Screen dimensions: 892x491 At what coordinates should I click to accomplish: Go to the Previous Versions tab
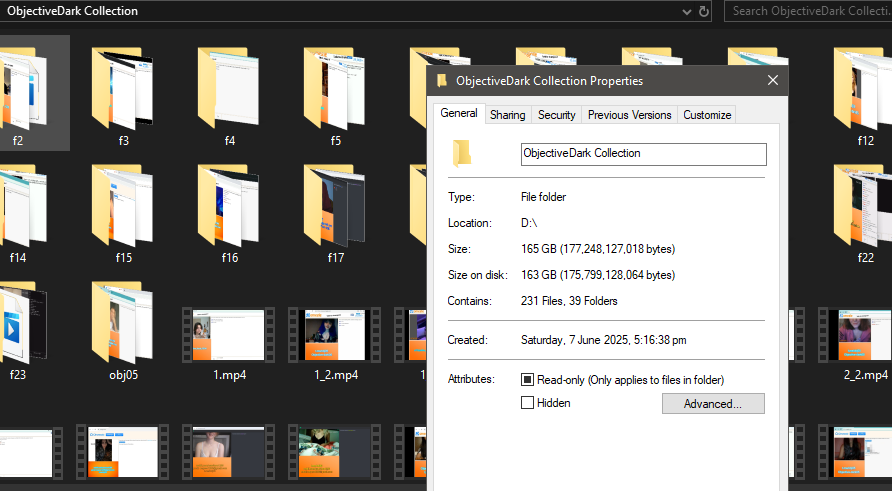(629, 115)
